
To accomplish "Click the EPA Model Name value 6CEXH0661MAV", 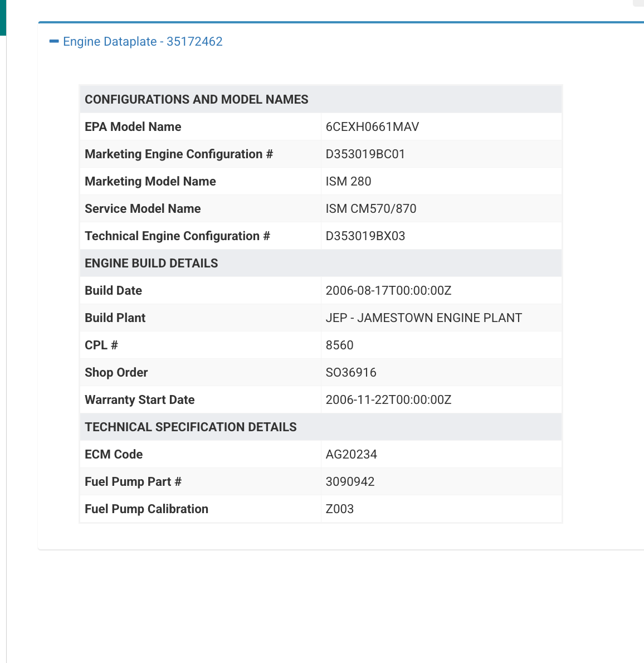I will 372,127.
